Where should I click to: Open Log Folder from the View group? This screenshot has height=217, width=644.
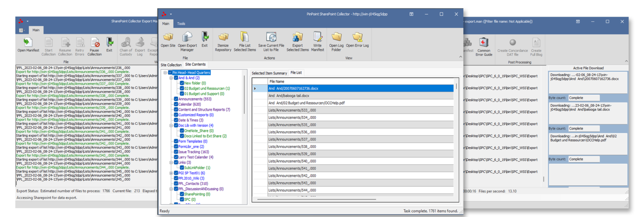tap(336, 42)
